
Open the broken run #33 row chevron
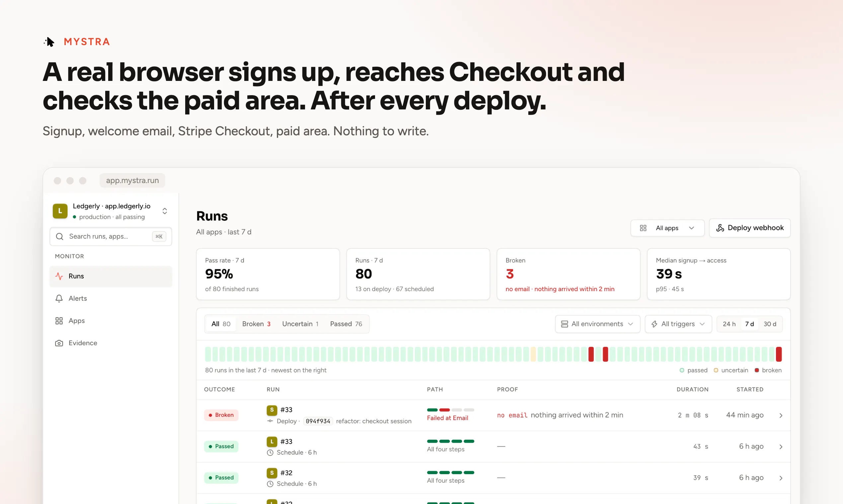click(781, 415)
